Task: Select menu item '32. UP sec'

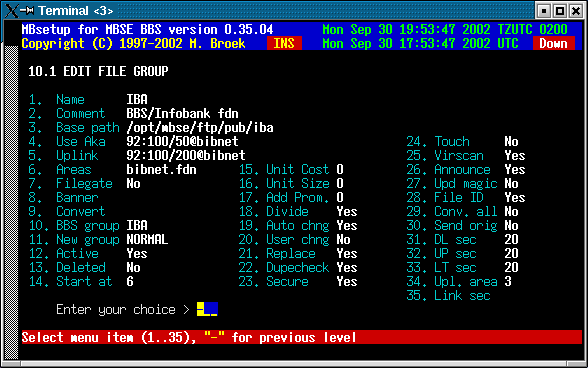Action: [x=441, y=254]
